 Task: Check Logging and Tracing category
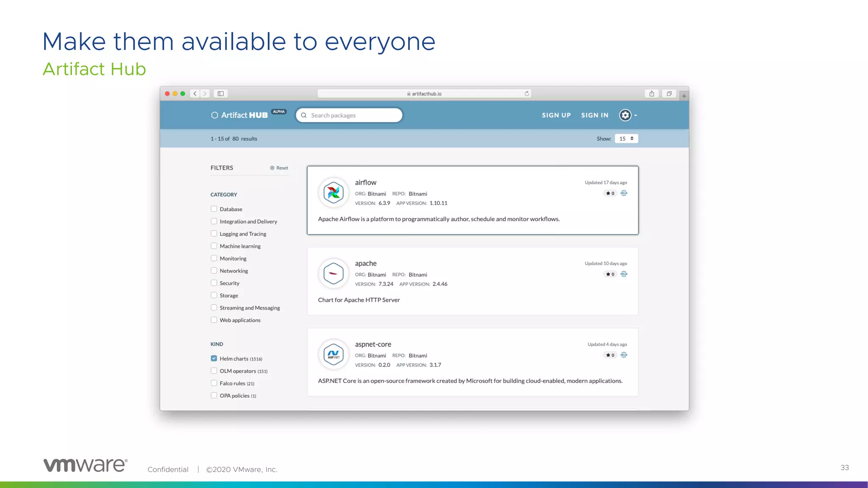pyautogui.click(x=214, y=233)
